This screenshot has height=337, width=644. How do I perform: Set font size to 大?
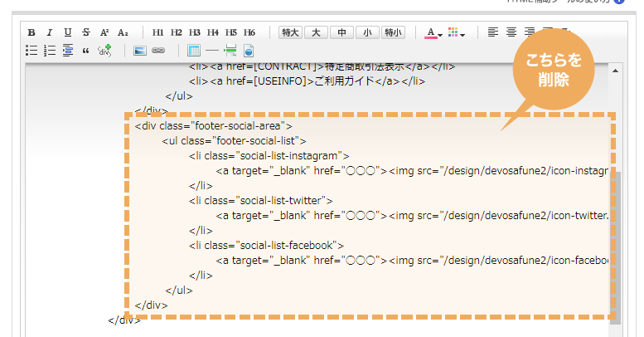click(316, 32)
